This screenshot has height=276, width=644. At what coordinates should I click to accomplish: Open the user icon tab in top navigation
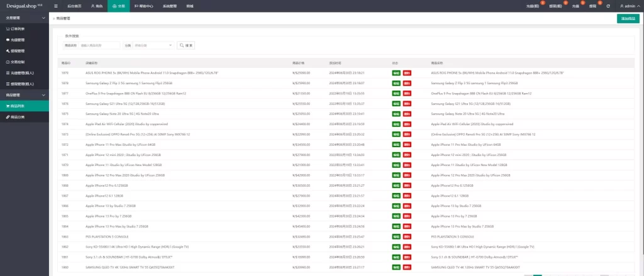[97, 6]
